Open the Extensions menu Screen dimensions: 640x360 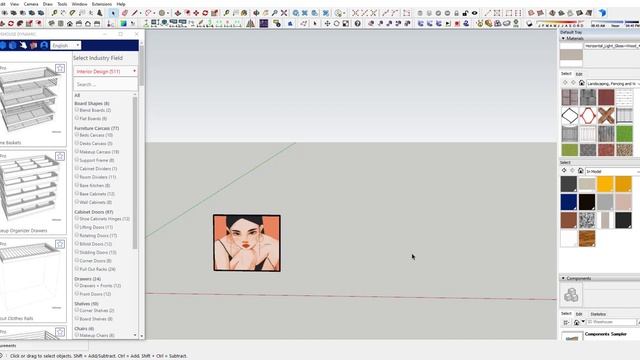(x=102, y=4)
